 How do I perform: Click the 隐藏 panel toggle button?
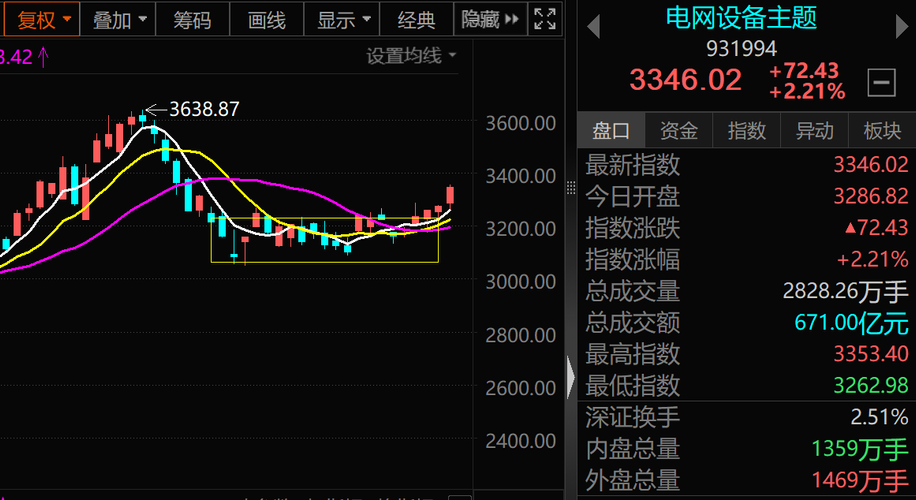[x=490, y=20]
